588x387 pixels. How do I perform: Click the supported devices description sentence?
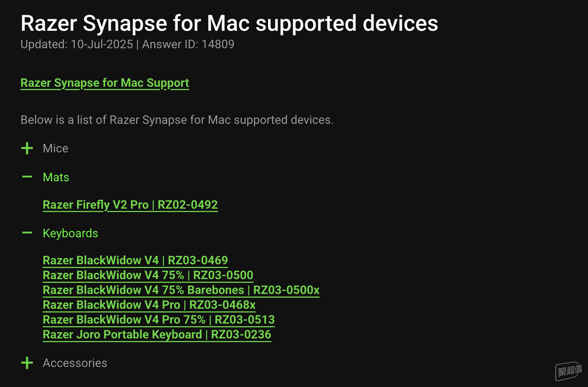coord(177,120)
